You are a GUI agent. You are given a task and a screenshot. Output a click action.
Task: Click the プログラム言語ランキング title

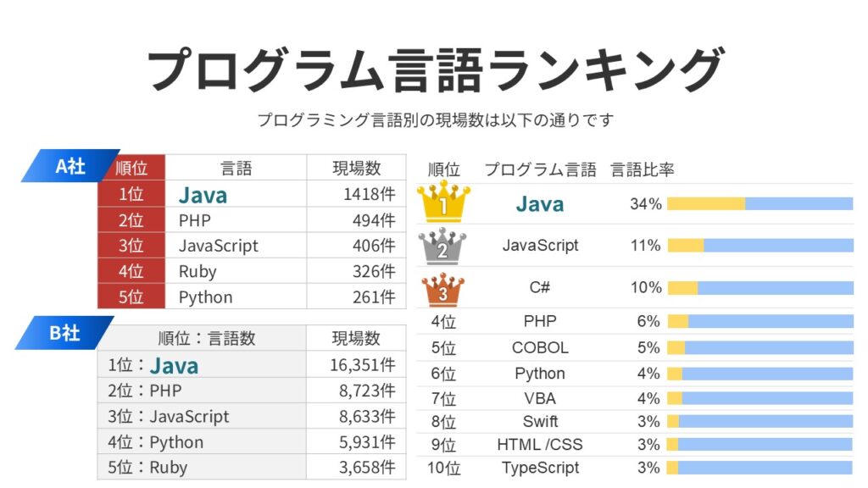pos(434,69)
